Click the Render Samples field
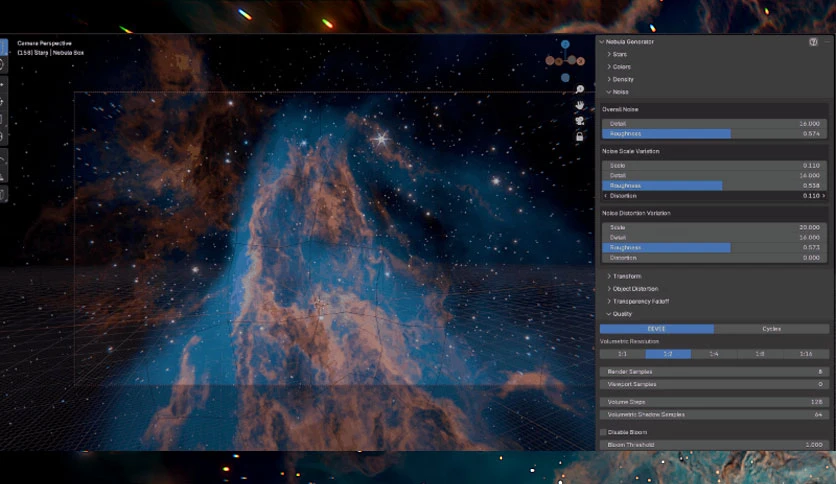This screenshot has height=484, width=836. (714, 372)
